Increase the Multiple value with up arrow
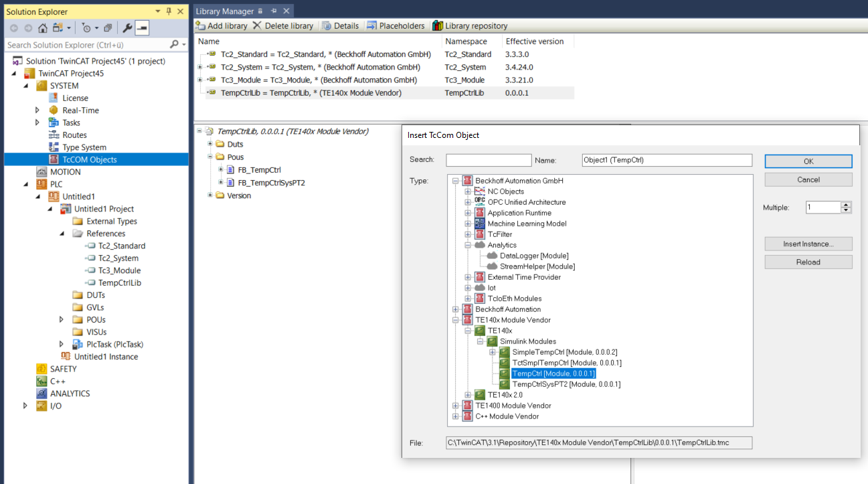 click(846, 204)
